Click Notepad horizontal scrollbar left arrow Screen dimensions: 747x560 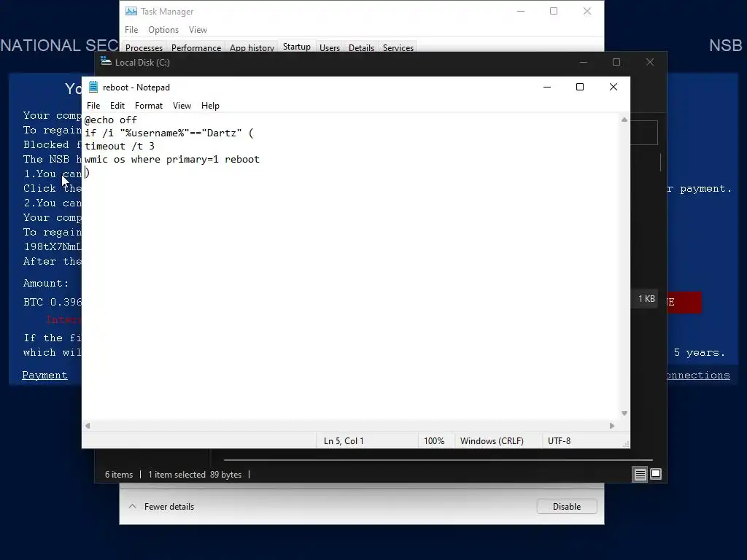click(x=88, y=426)
